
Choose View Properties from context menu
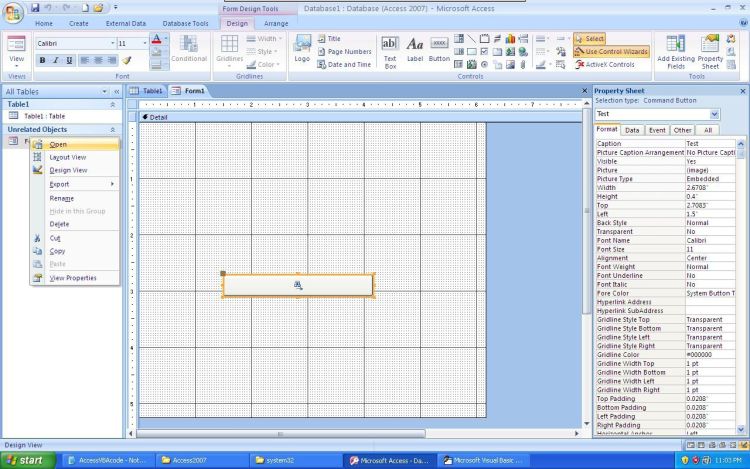tap(75, 278)
